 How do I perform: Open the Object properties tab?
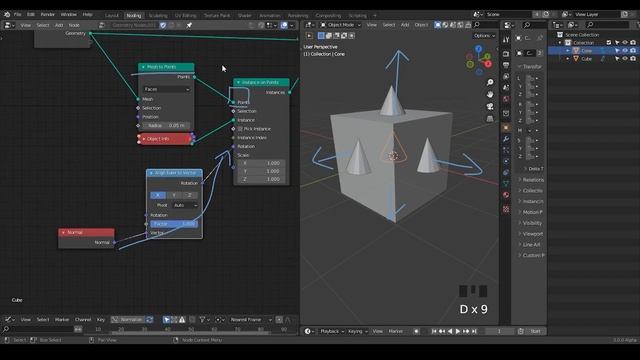click(506, 128)
